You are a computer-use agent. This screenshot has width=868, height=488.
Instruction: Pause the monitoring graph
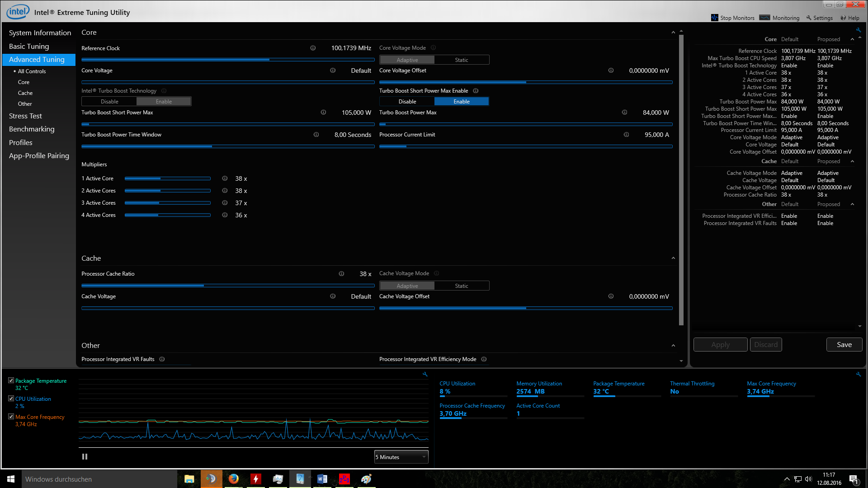pos(85,457)
